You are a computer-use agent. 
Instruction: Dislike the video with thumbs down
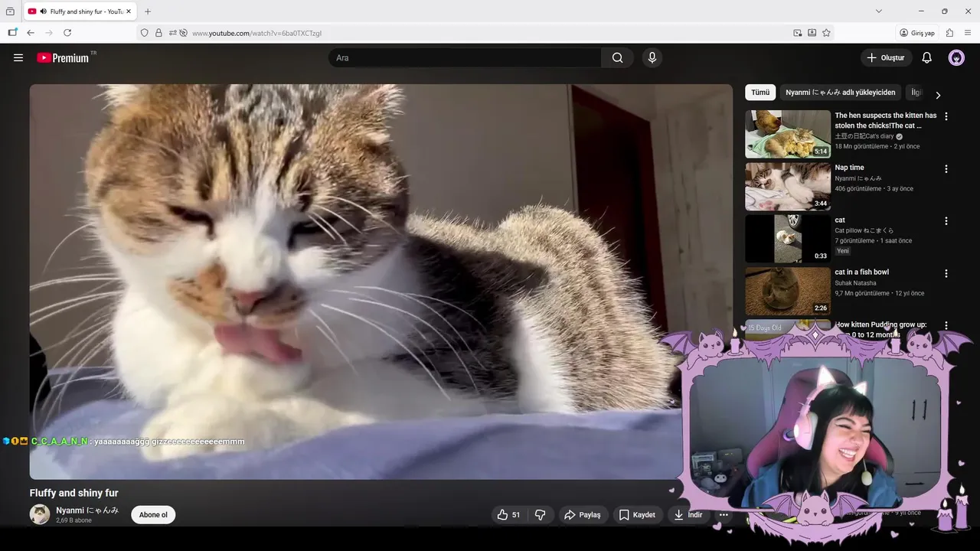click(541, 515)
